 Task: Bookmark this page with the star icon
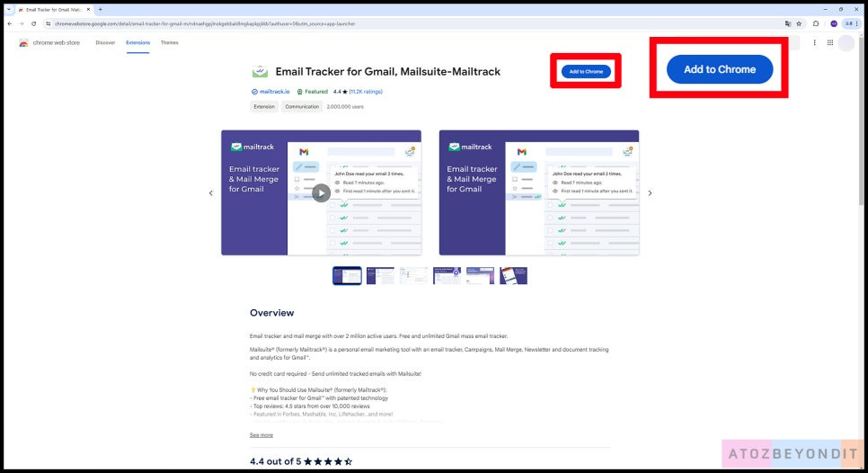pos(799,23)
